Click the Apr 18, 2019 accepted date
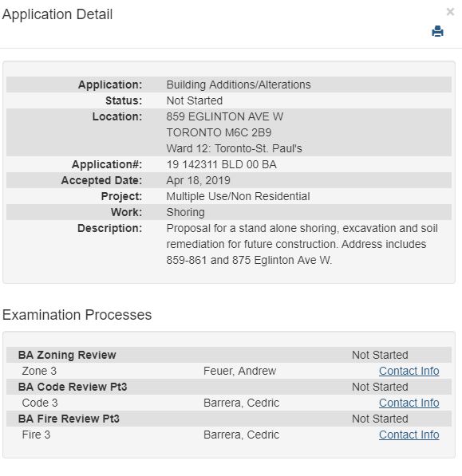The image size is (462, 476). coord(198,180)
